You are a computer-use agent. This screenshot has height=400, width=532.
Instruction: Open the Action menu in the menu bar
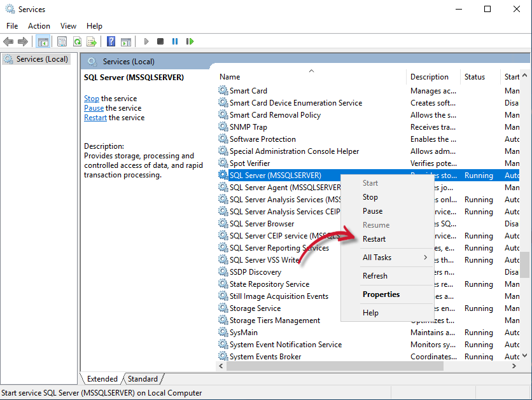39,26
